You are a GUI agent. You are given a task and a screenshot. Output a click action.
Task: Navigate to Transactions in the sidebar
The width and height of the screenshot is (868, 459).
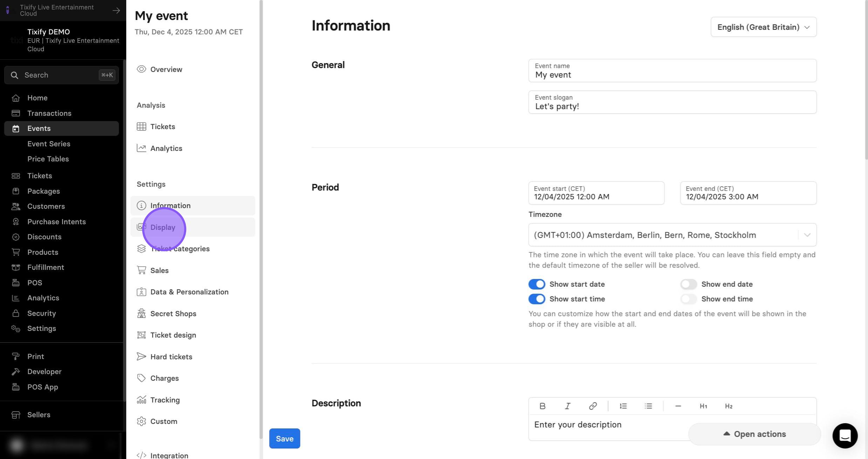coord(61,113)
